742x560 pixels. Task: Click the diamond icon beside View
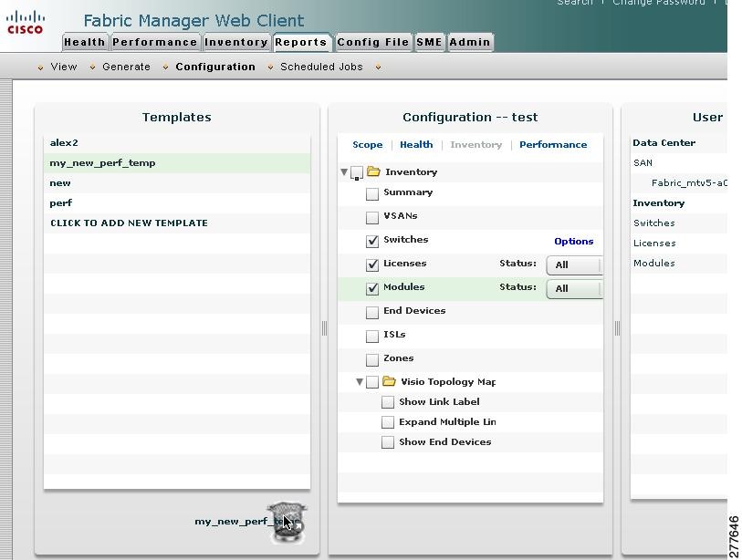pyautogui.click(x=41, y=67)
